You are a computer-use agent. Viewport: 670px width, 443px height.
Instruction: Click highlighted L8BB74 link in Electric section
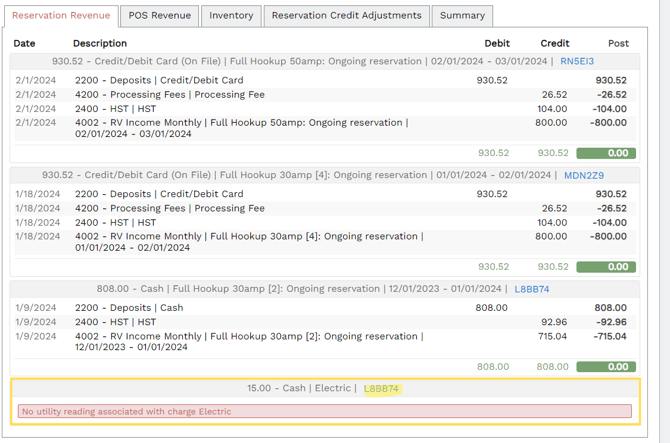pyautogui.click(x=382, y=389)
